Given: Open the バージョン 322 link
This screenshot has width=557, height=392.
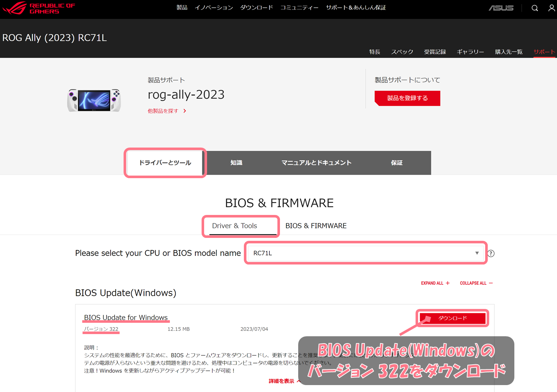Looking at the screenshot, I should pos(101,329).
